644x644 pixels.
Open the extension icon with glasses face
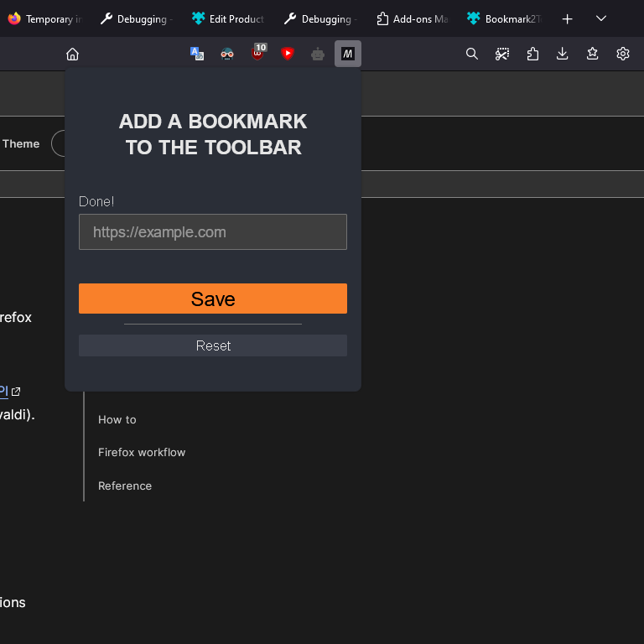[x=227, y=54]
